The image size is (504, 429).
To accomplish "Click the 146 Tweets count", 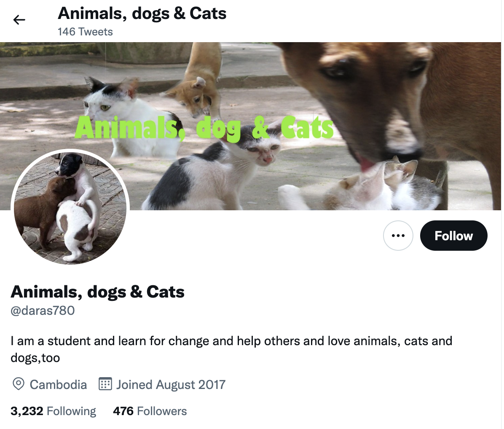I will click(85, 32).
